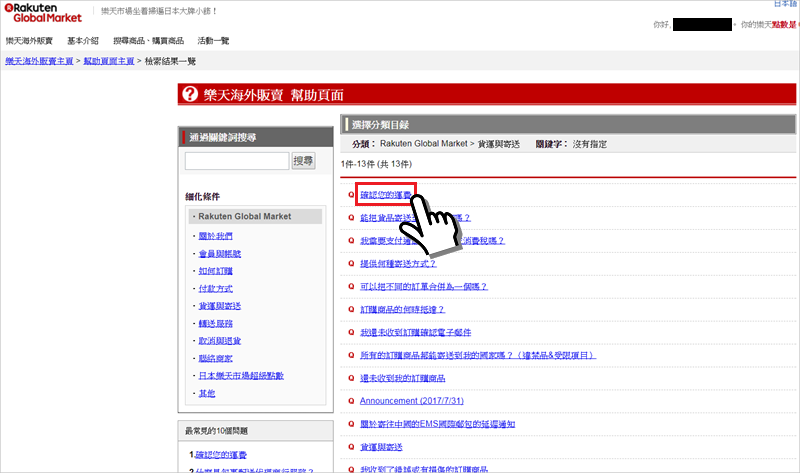Click the Q icon beside 提供何種寄送方式？
800x473 pixels.
pyautogui.click(x=350, y=264)
